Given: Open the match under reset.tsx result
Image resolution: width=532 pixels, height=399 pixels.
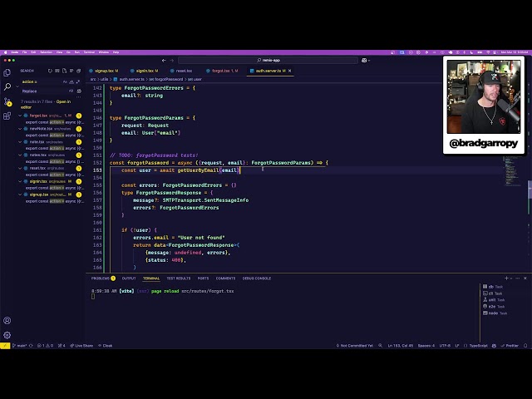Looking at the screenshot, I should [x=54, y=175].
